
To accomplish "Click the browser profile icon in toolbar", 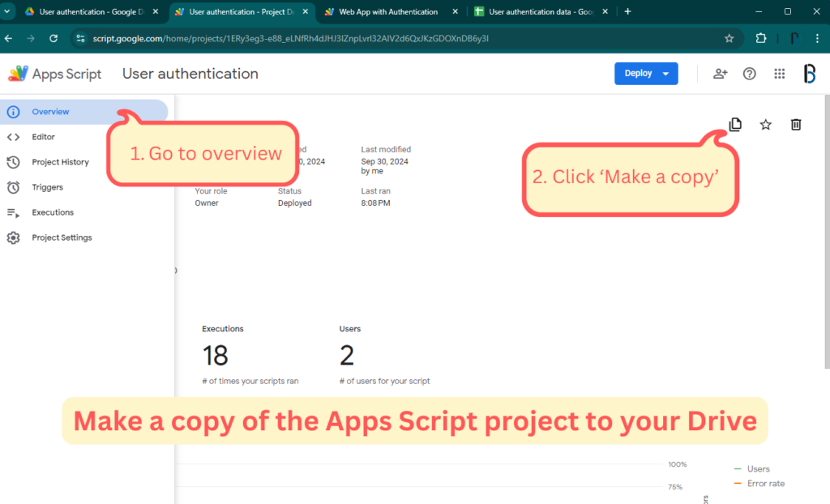I will [x=794, y=38].
